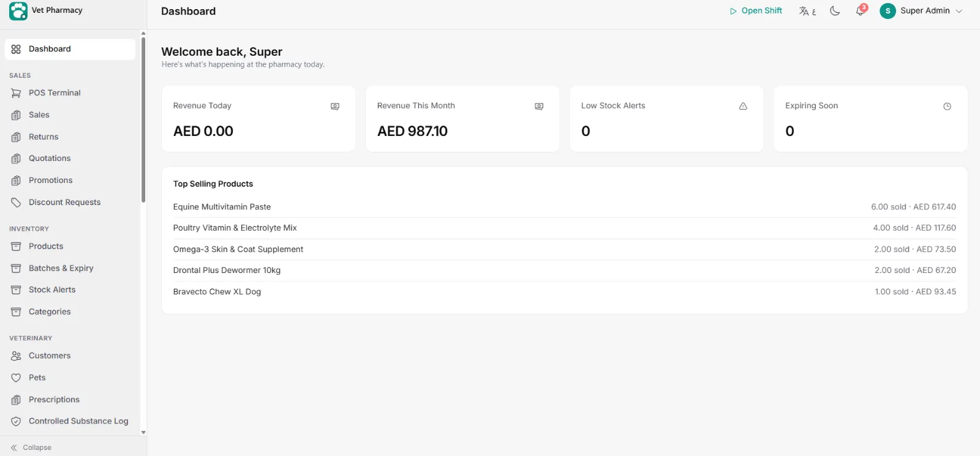
Task: Click the AED 987.10 revenue value
Action: pyautogui.click(x=412, y=132)
